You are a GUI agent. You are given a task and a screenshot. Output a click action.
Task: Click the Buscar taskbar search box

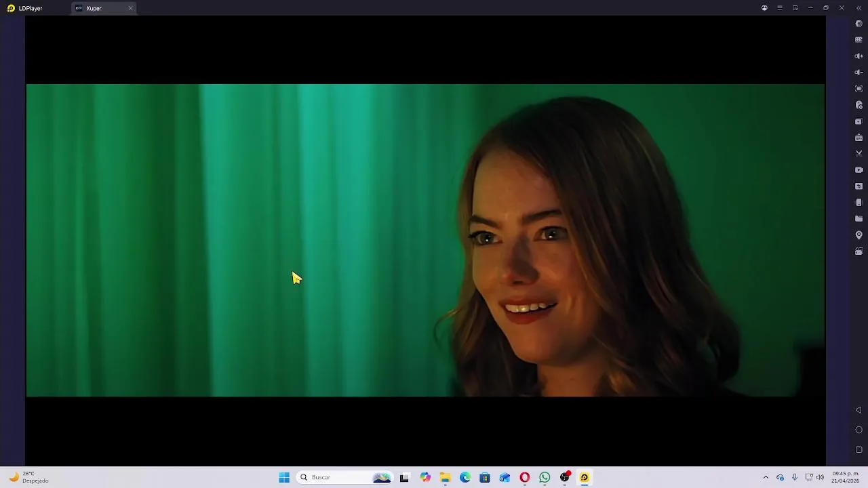click(x=344, y=477)
